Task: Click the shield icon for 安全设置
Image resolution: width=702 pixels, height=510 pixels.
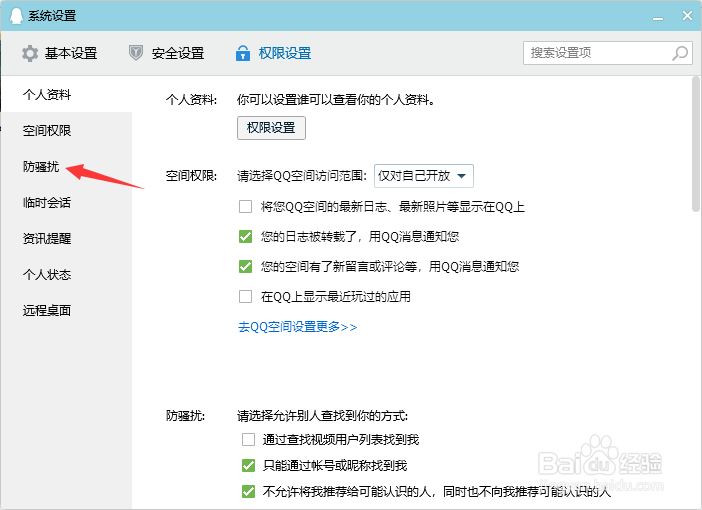Action: point(136,53)
